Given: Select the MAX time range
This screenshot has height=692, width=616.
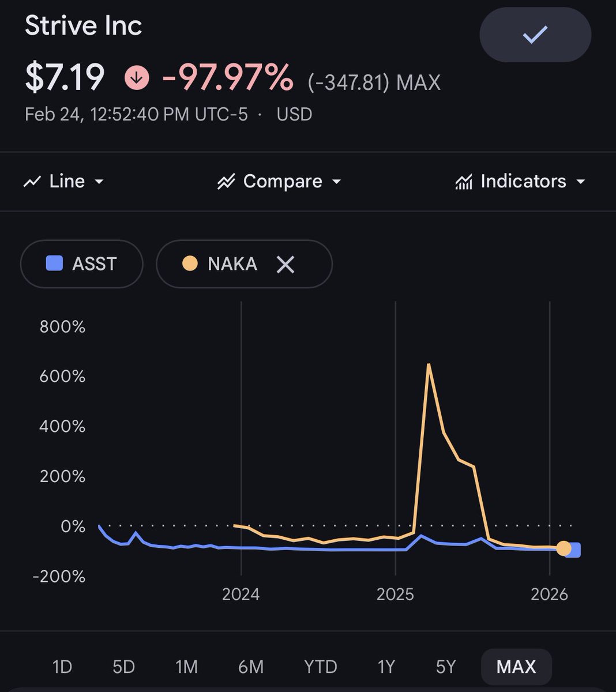Looking at the screenshot, I should [x=516, y=667].
